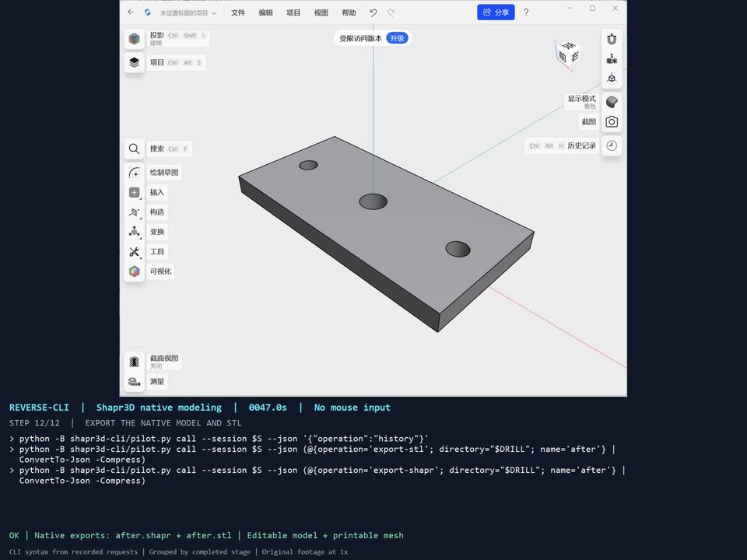The height and width of the screenshot is (560, 747).
Task: Open the 显示模式 display mode icon
Action: [x=612, y=102]
